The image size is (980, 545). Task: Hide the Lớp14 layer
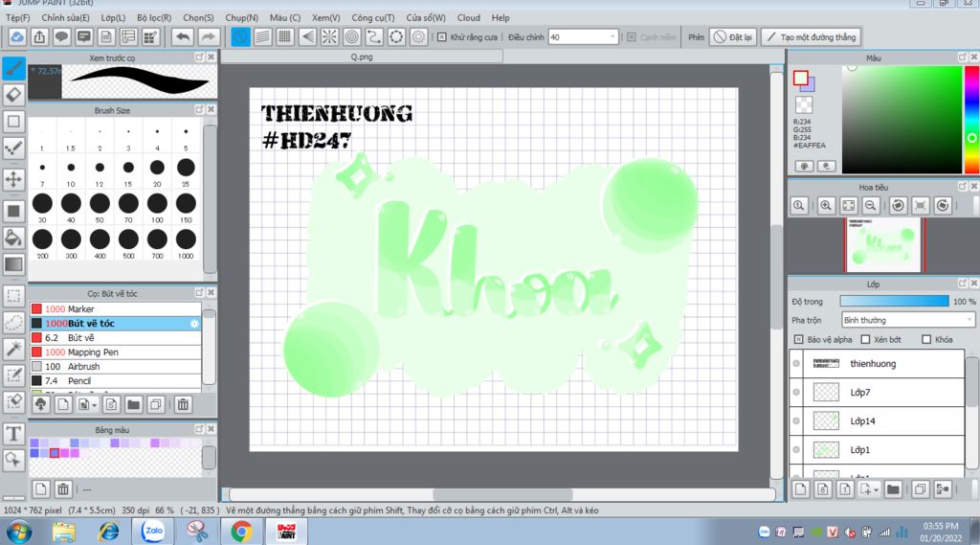pos(796,421)
